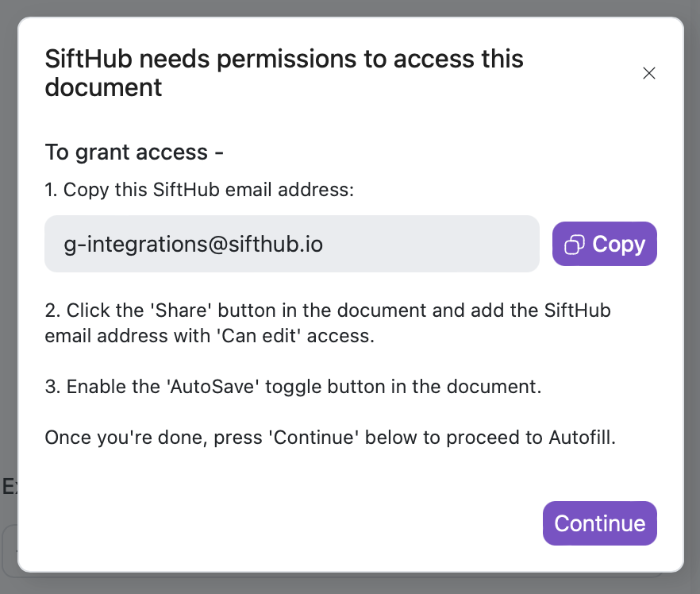Image resolution: width=700 pixels, height=594 pixels.
Task: Click the partially hidden 'Ex' label behind the dialog
Action: tap(9, 486)
